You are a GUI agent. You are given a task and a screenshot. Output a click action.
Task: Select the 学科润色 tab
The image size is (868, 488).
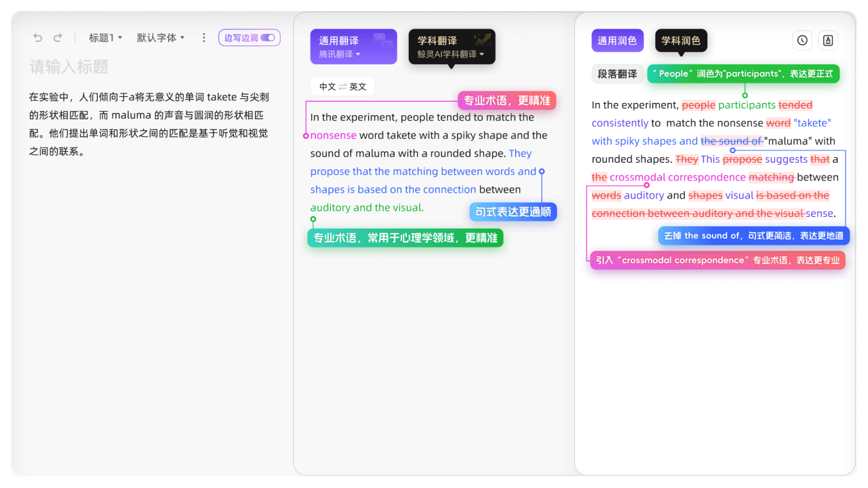pyautogui.click(x=681, y=41)
